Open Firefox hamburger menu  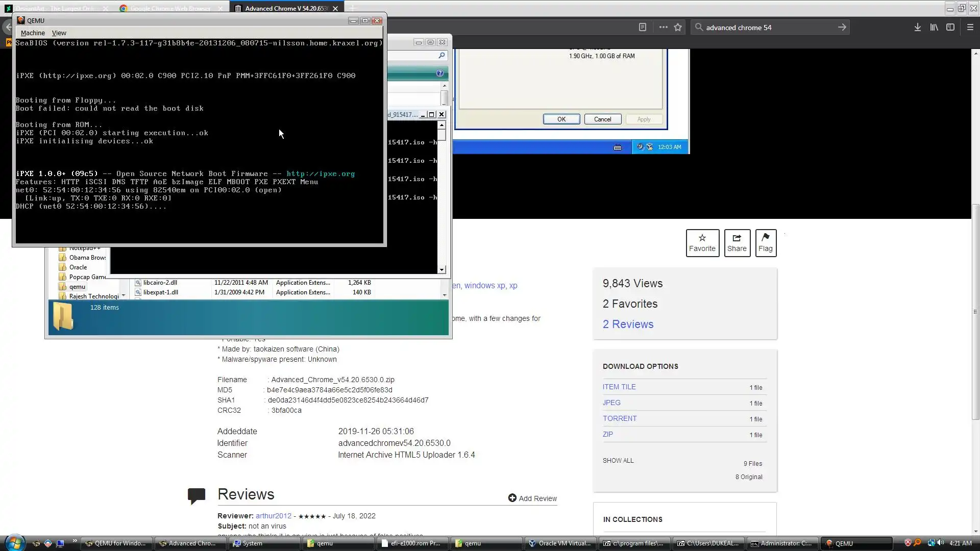tap(970, 28)
